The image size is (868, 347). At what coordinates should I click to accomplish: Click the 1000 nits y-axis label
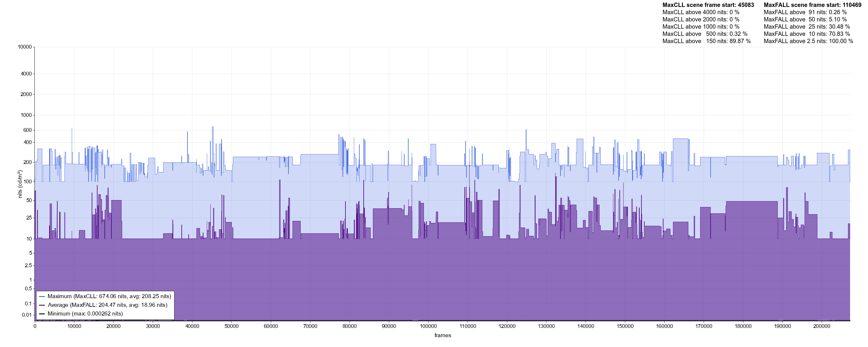point(26,115)
